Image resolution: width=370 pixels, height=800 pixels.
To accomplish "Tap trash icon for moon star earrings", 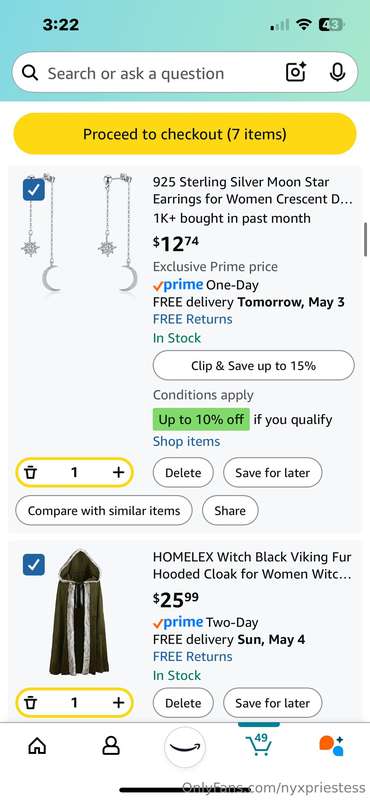I will point(31,472).
